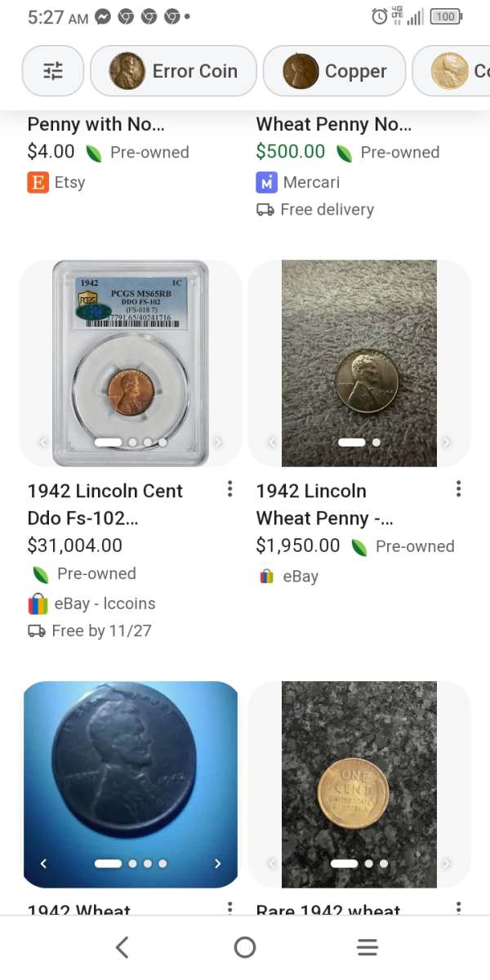Click the Mercari store icon
This screenshot has height=980, width=490.
coord(267,182)
